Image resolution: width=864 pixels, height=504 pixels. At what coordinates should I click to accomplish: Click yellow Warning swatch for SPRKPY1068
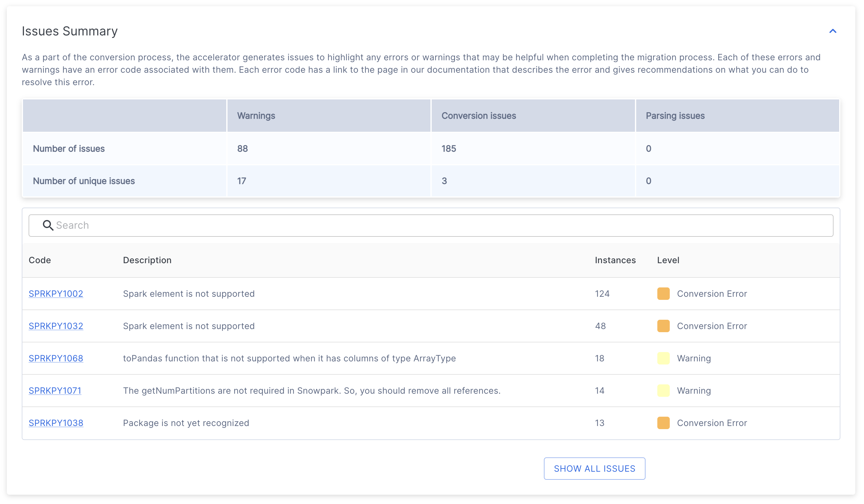pyautogui.click(x=663, y=358)
